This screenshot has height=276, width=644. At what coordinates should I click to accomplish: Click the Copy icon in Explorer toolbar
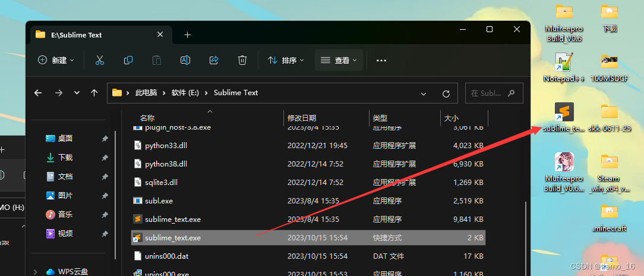pos(128,60)
